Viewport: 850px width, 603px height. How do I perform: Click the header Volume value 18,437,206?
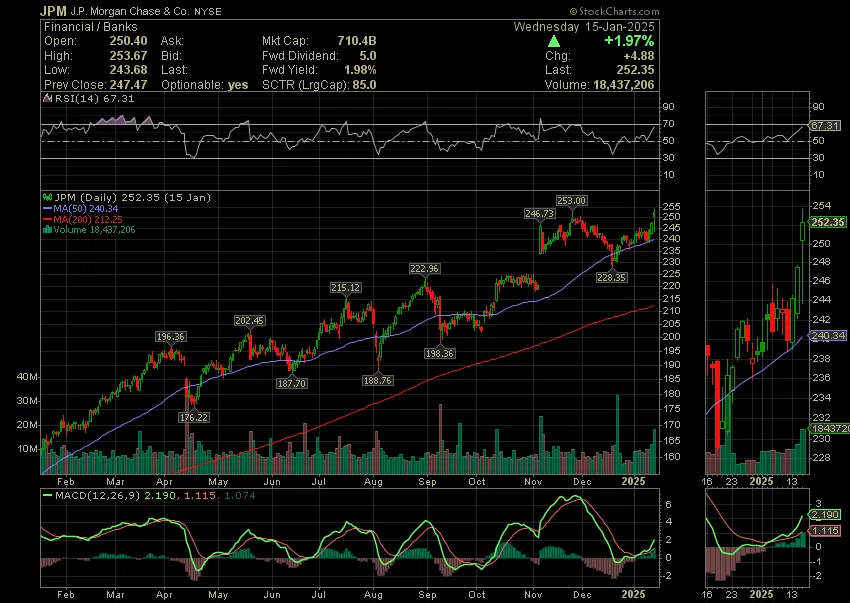pos(623,85)
